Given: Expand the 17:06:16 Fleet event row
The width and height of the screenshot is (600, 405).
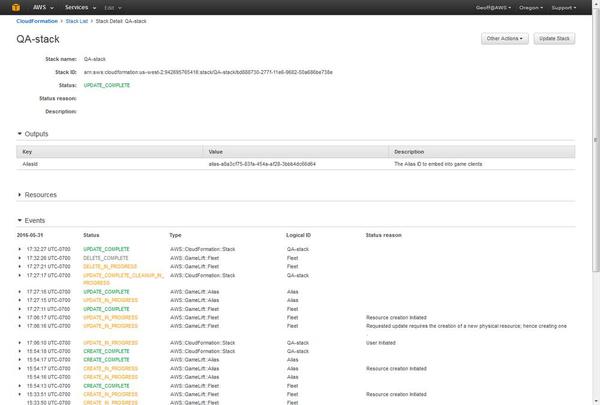Looking at the screenshot, I should [x=20, y=326].
